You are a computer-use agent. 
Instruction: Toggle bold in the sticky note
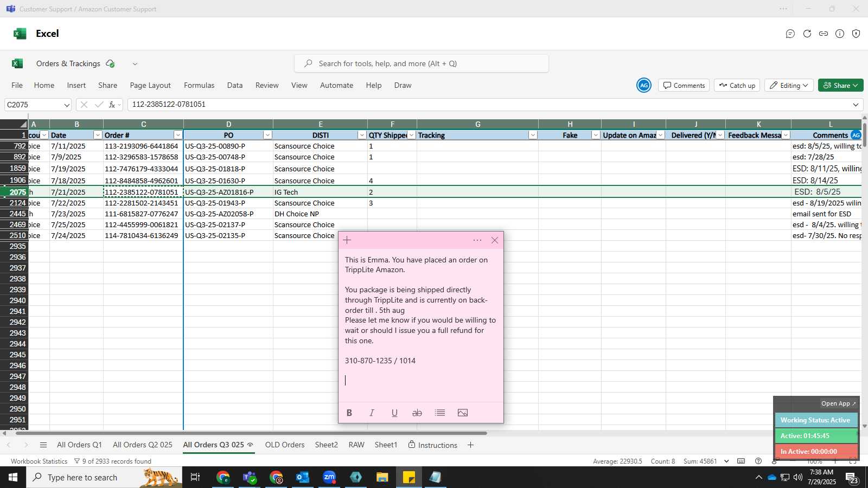(349, 413)
